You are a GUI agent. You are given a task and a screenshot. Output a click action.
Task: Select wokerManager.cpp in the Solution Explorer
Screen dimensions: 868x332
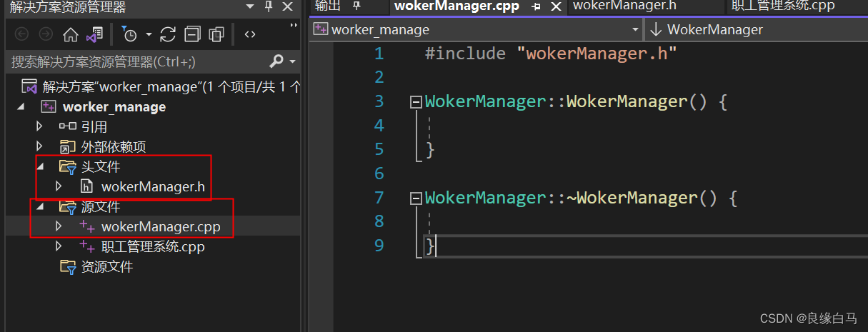click(161, 227)
